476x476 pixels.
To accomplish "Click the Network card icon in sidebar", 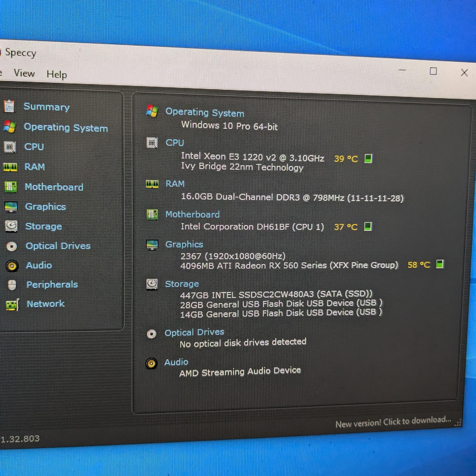I will click(x=12, y=305).
